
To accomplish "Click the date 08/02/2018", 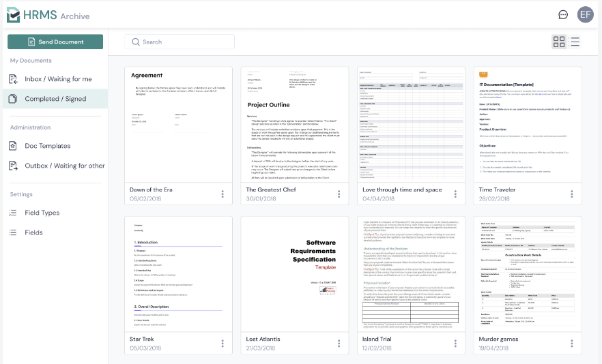I will [x=145, y=198].
